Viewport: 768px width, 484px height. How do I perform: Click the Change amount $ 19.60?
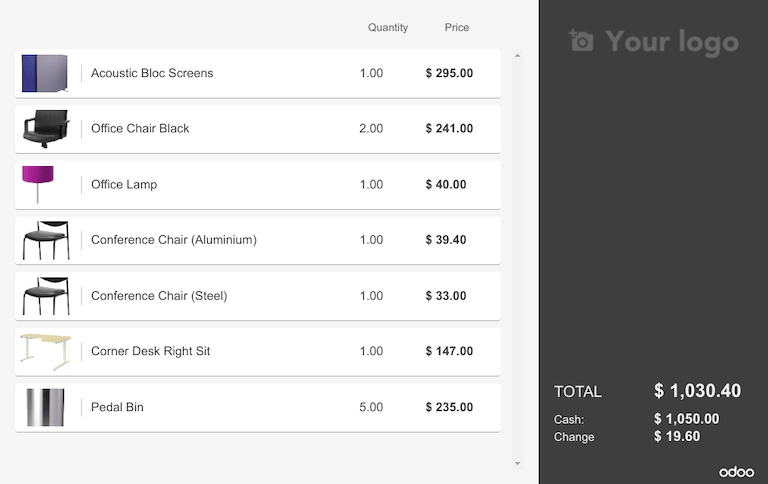pyautogui.click(x=677, y=437)
